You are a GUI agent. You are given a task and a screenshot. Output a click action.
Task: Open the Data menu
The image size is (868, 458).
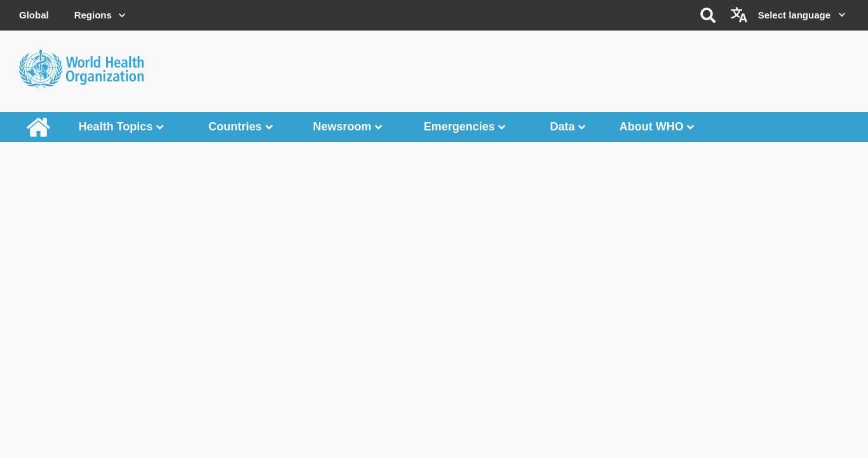(562, 127)
